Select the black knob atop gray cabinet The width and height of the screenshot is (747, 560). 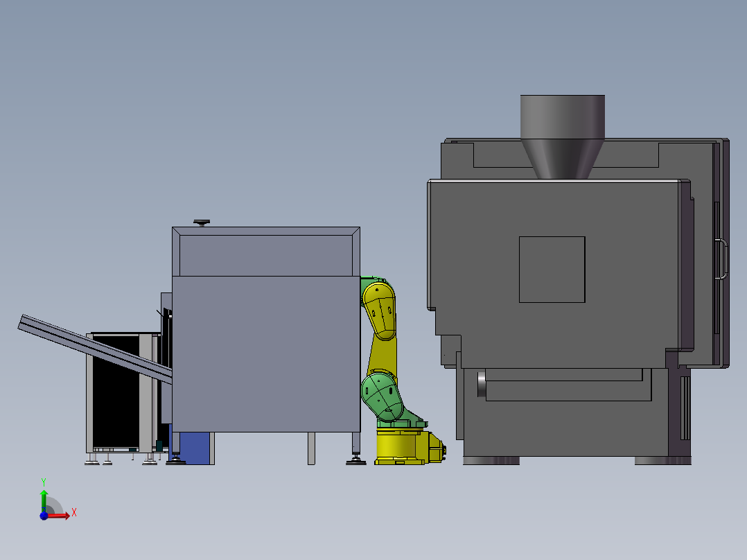pyautogui.click(x=202, y=222)
